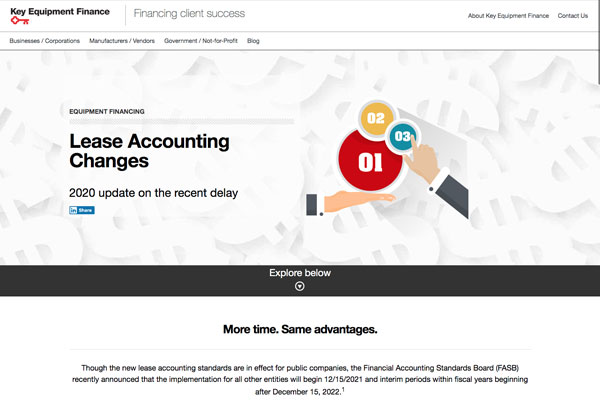Click the yellow 02 circle graphic
Screen dimensions: 600x400
(377, 118)
